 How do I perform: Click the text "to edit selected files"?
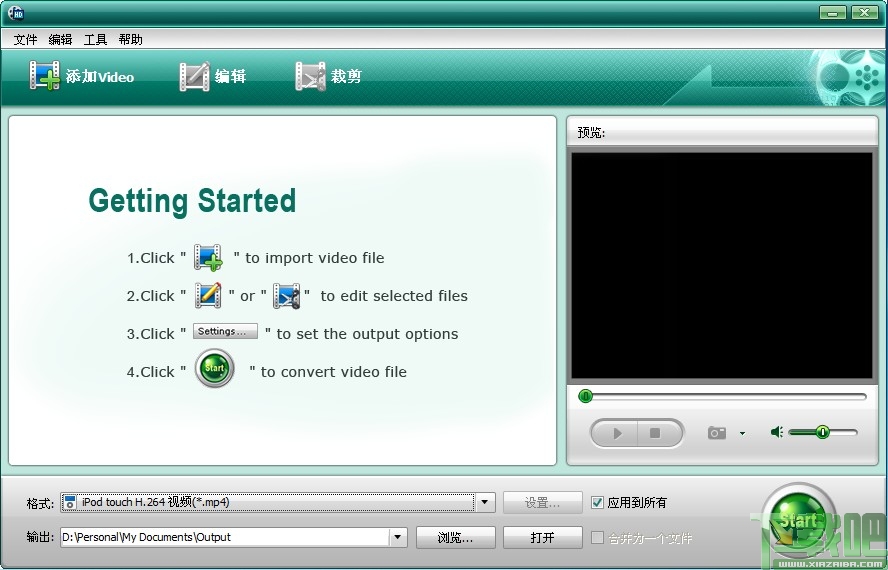click(x=394, y=296)
